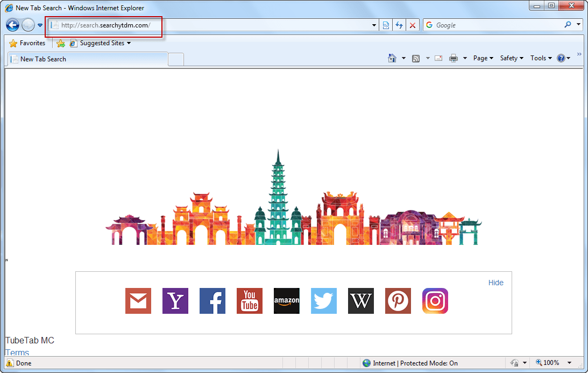Click the privacy report status icon
This screenshot has width=588, height=373.
(514, 363)
